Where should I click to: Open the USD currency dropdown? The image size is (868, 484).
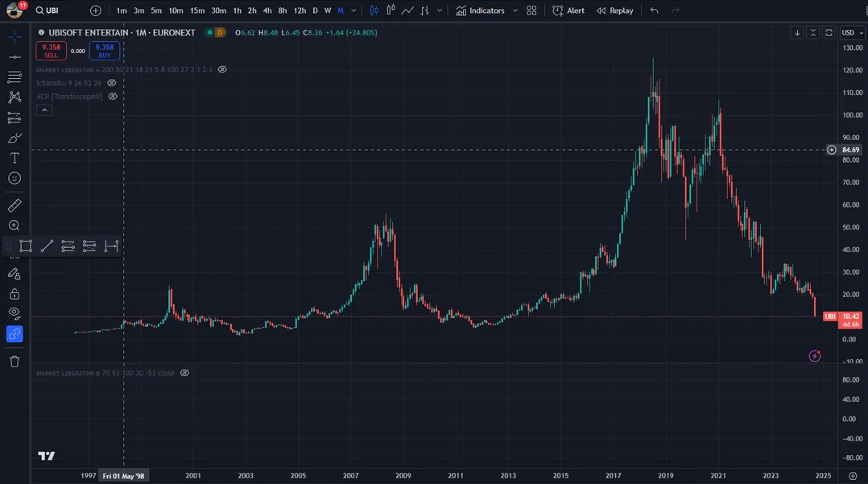849,33
